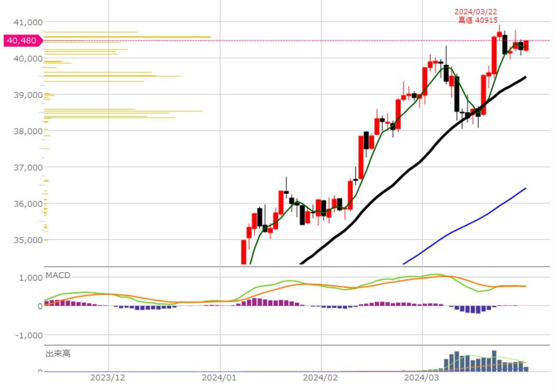Click the 38,000 price axis label

pos(28,131)
